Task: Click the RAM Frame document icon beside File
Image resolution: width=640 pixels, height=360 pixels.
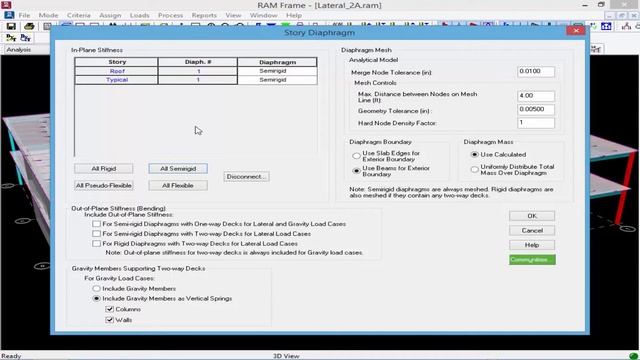Action: click(9, 15)
